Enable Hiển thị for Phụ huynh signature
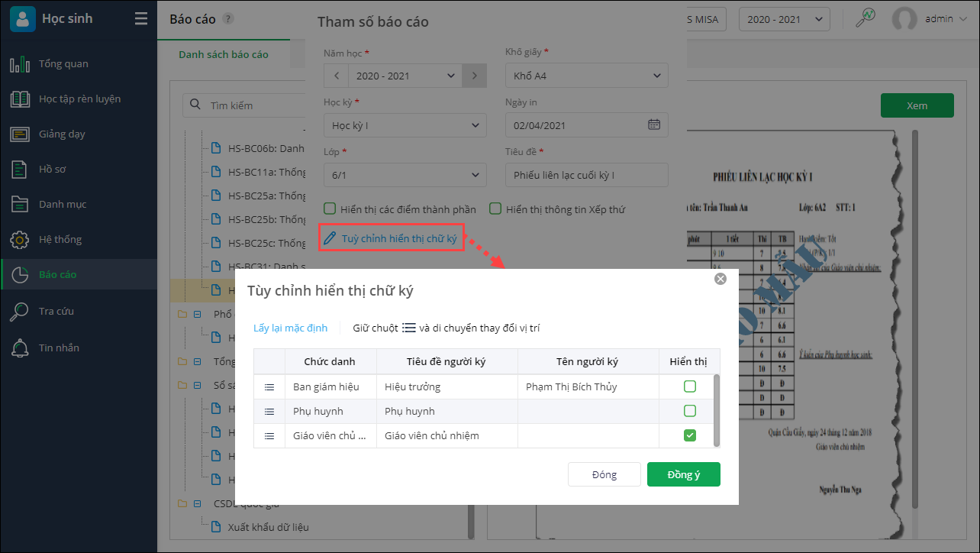980x553 pixels. (x=690, y=412)
